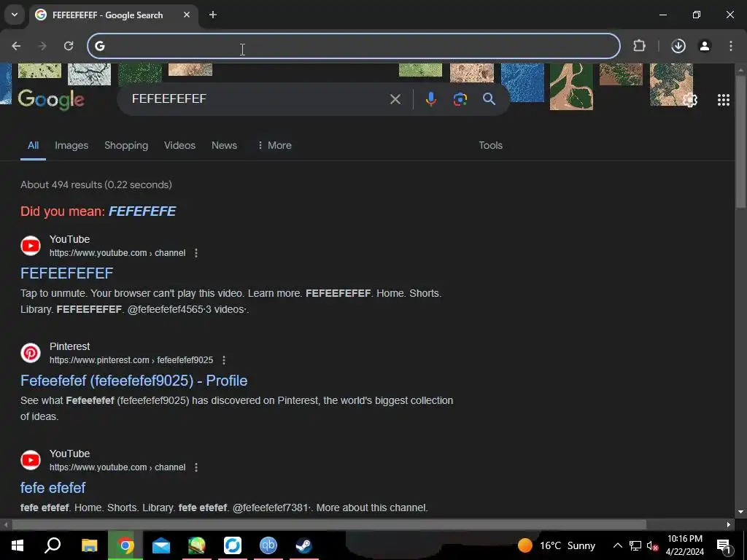Expand the More search filters menu
This screenshot has height=560, width=747.
point(274,145)
